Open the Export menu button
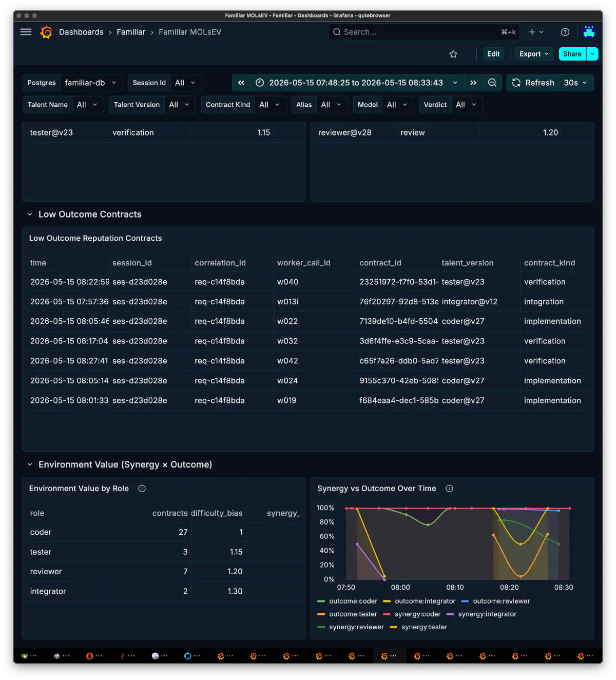The width and height of the screenshot is (616, 680). 534,54
